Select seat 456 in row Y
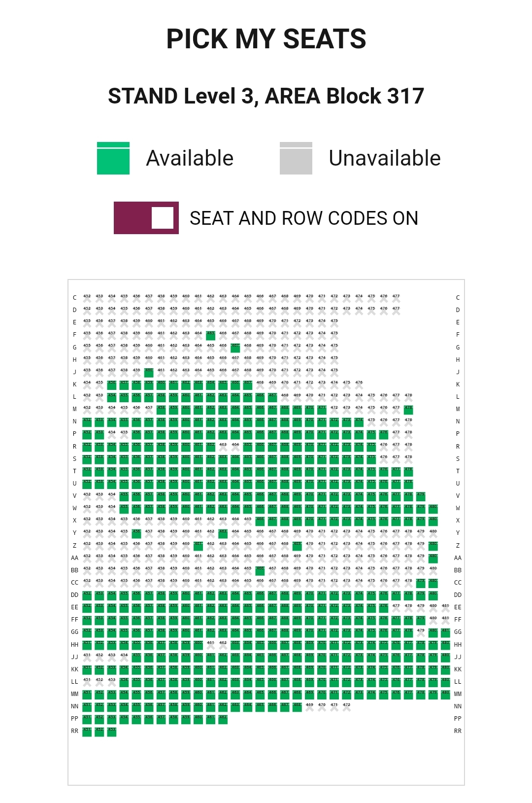Screen dimensions: 532x803 [136, 534]
